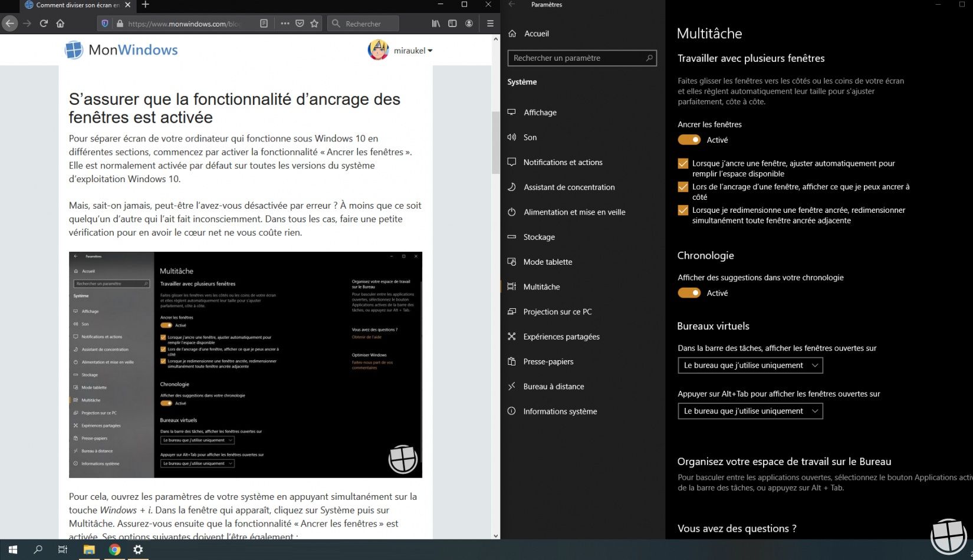Open page actions three-dot menu

[285, 24]
